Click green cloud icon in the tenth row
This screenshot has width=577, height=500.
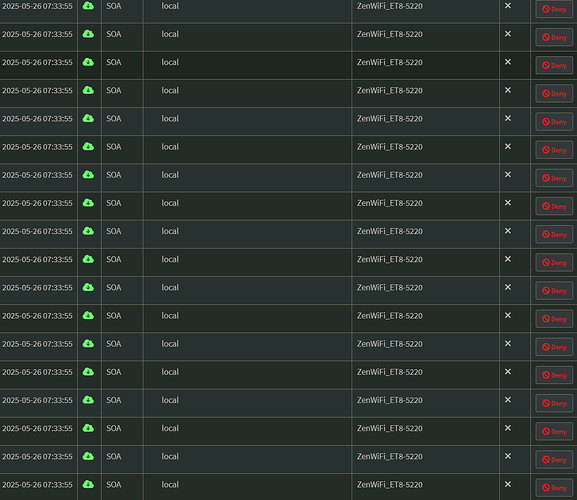(x=88, y=259)
